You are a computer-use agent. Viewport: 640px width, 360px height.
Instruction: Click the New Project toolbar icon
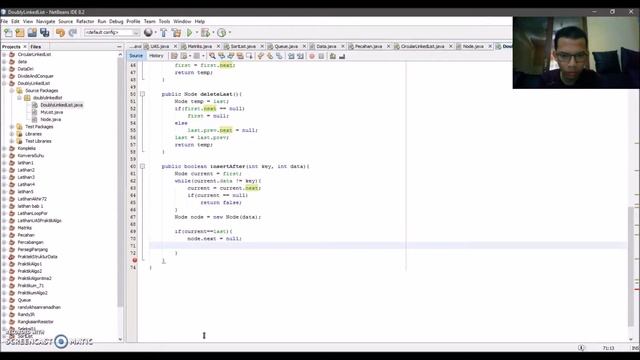coord(20,33)
